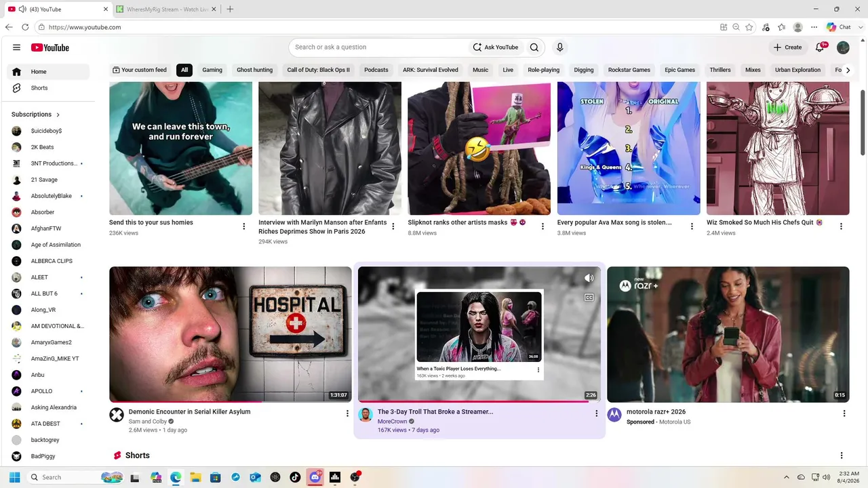Open Sam and Colby channel avatar
Viewport: 868px width, 488px height.
coord(117,415)
